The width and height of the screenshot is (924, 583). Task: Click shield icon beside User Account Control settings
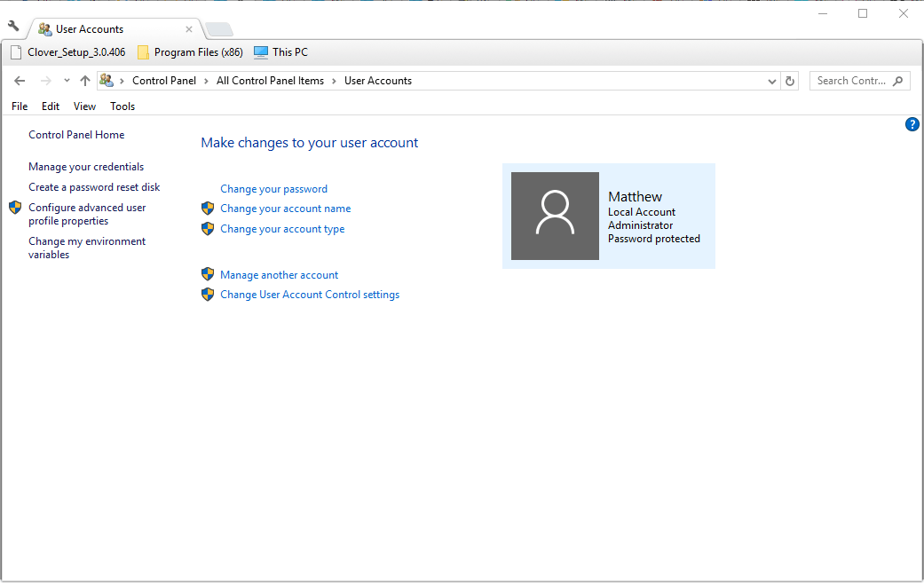(208, 294)
